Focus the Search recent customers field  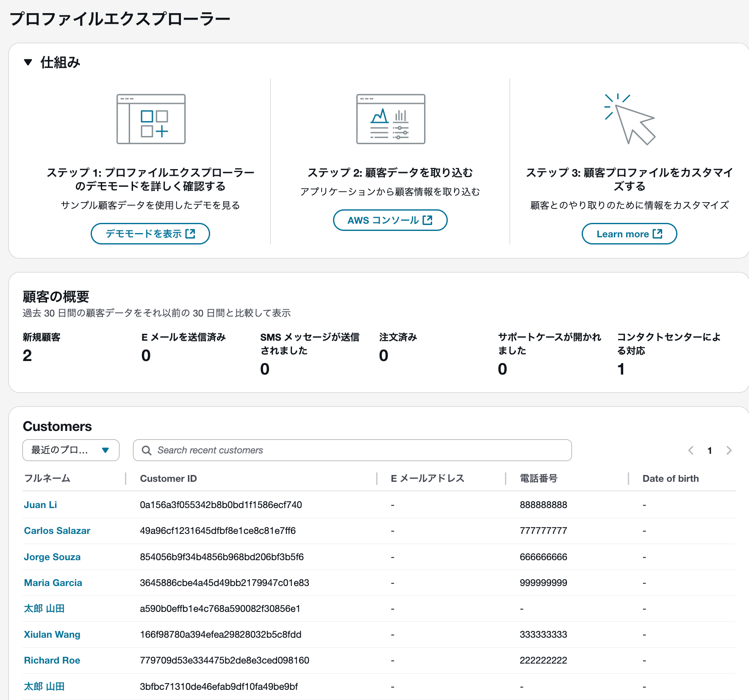[352, 450]
